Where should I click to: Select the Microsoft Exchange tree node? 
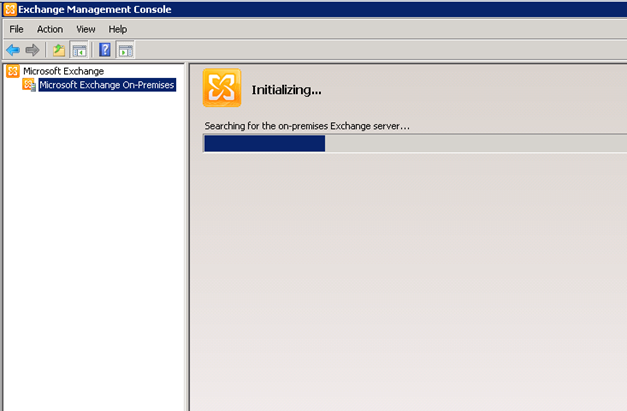64,71
